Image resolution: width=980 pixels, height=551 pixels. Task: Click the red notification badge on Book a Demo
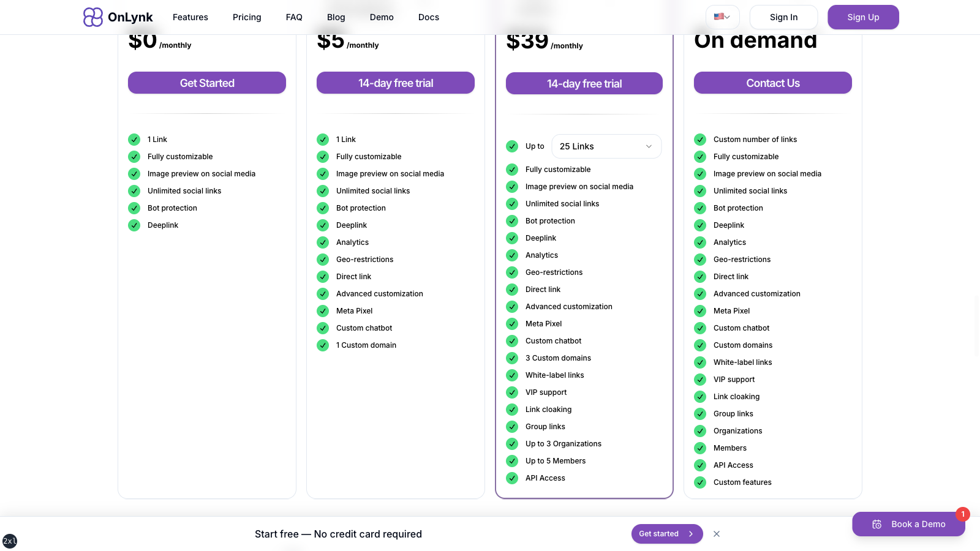click(x=963, y=514)
